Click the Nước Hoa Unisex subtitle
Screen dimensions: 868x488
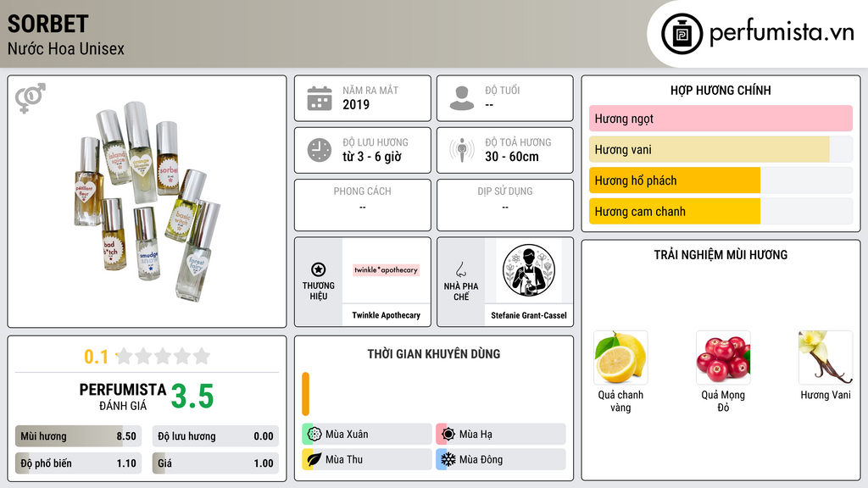click(66, 48)
